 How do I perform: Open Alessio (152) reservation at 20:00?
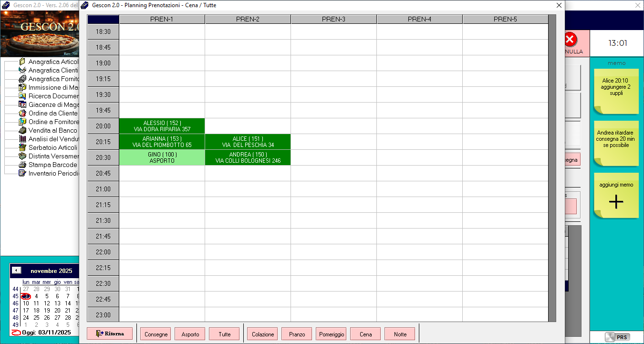click(162, 126)
